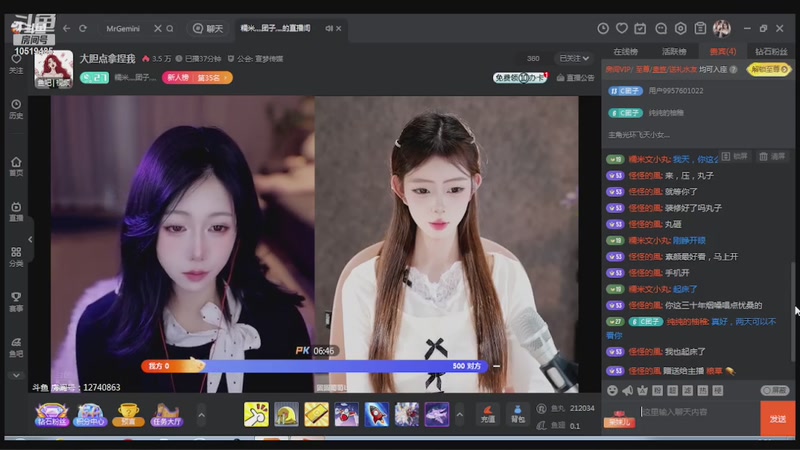Click orange 发送 send button
This screenshot has width=800, height=450.
pos(778,419)
